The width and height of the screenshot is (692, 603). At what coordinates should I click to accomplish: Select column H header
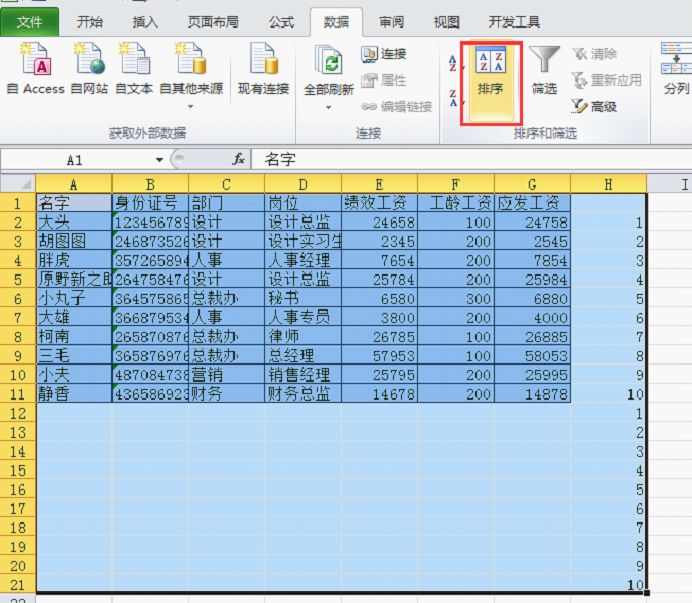609,184
